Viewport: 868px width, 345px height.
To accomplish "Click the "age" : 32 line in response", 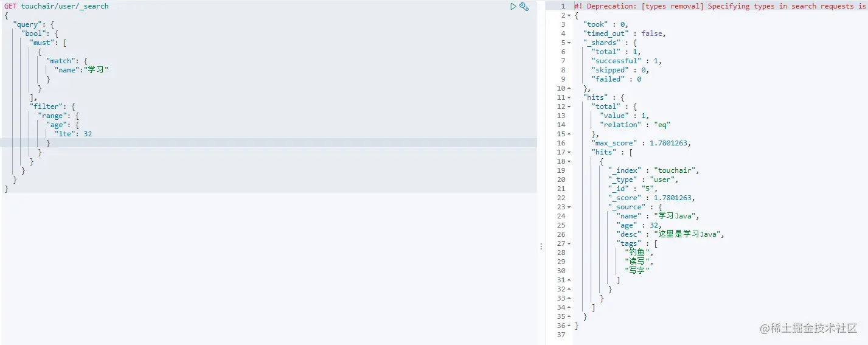I will (x=639, y=225).
